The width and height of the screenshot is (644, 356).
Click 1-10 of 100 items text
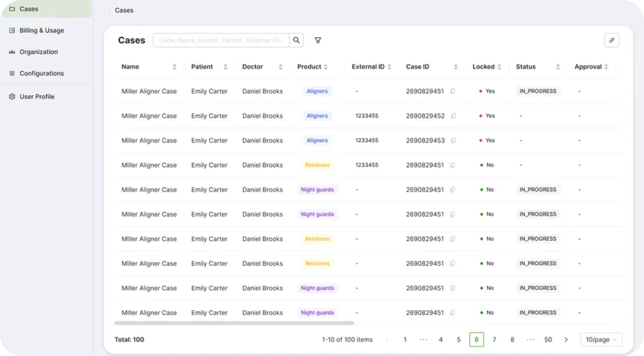click(347, 340)
